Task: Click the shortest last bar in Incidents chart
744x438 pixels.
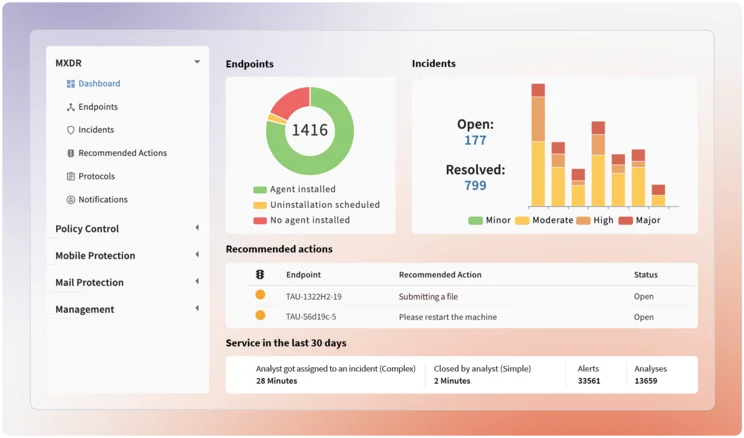Action: pyautogui.click(x=658, y=196)
